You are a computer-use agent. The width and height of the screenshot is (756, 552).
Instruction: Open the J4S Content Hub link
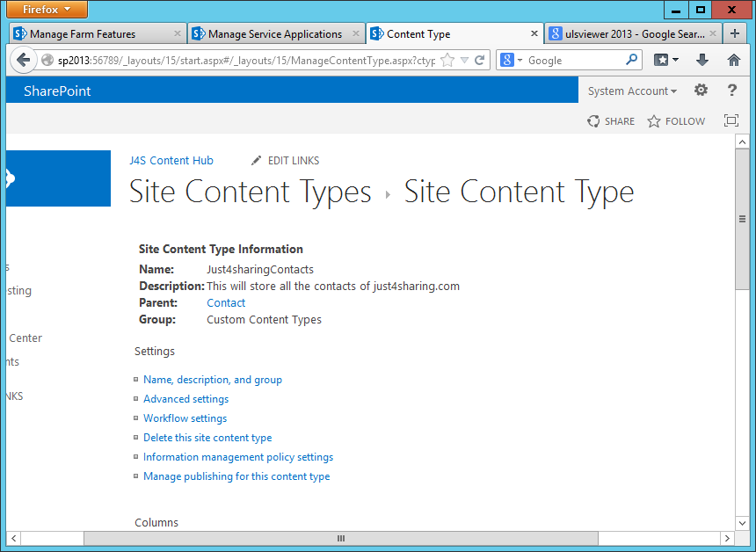171,161
